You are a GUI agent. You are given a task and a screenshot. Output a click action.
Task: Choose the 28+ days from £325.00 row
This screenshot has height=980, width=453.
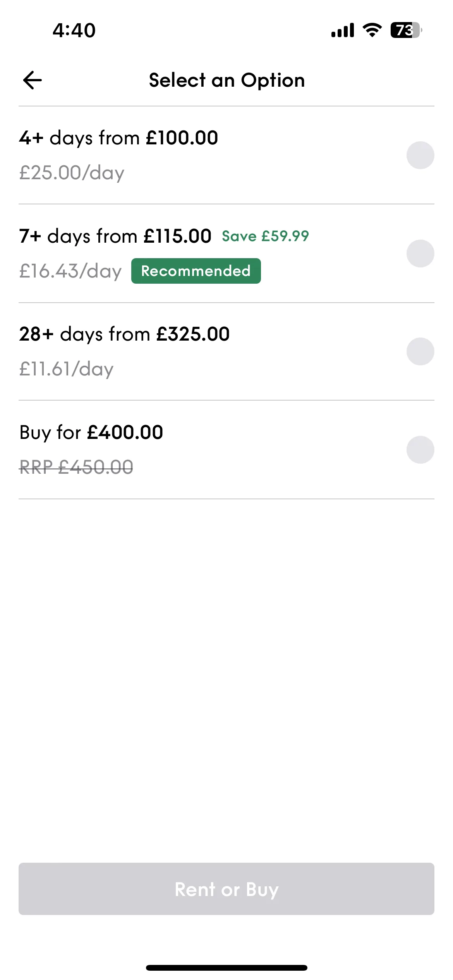click(226, 351)
